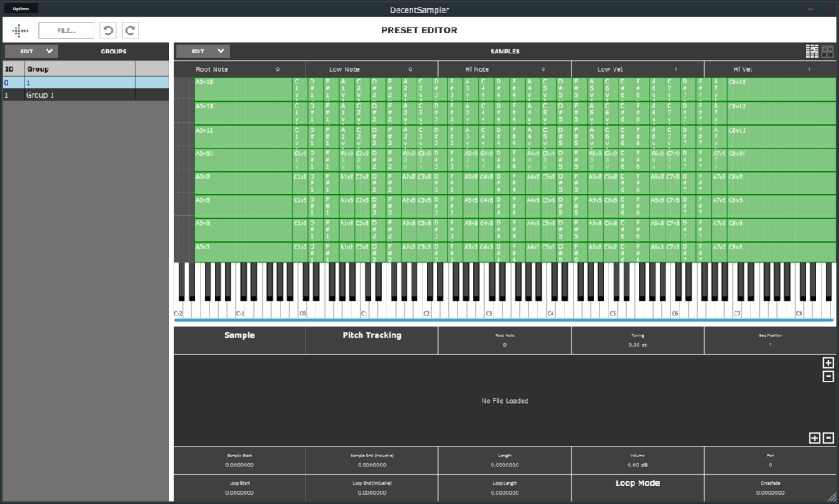Viewport: 839px width, 504px height.
Task: Switch to the group grid view icon
Action: [811, 51]
